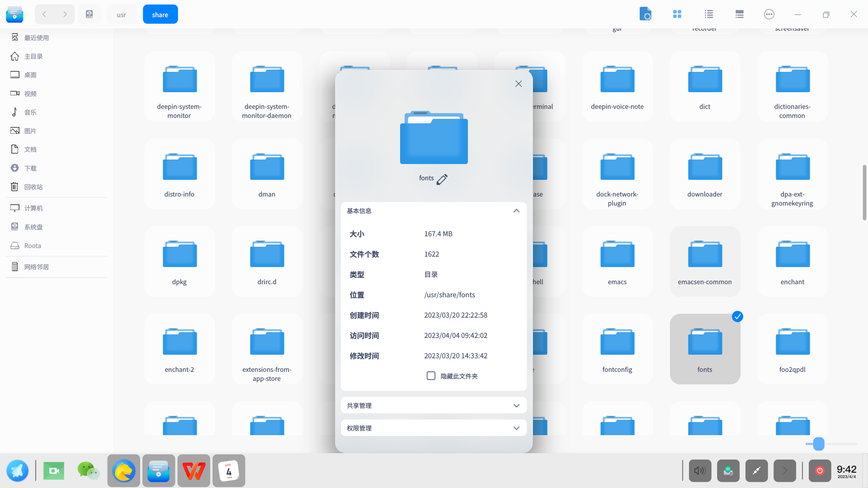The height and width of the screenshot is (488, 868).
Task: Enable the 隐藏此文件夹 checkbox
Action: pos(431,375)
